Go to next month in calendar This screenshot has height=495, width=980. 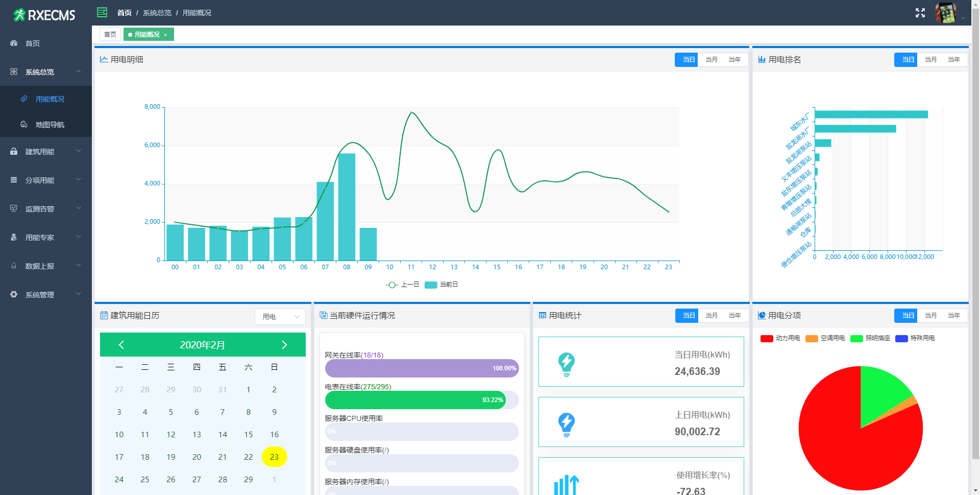point(284,345)
